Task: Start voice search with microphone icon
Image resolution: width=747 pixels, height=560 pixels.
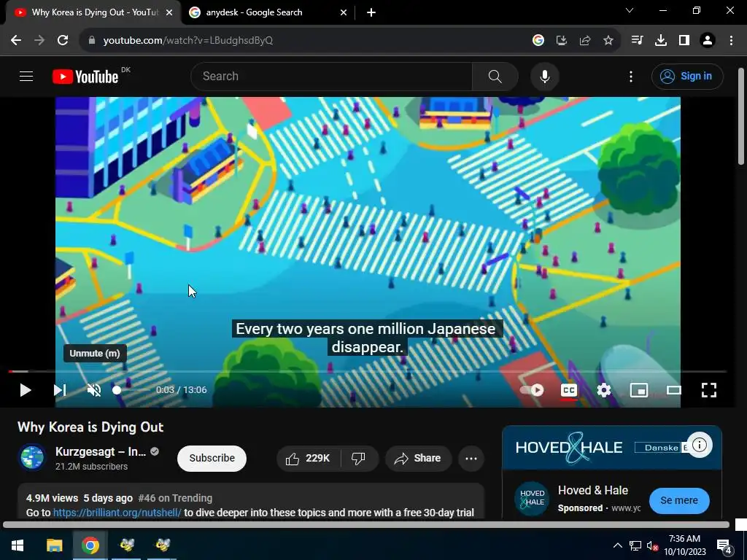Action: pyautogui.click(x=544, y=76)
